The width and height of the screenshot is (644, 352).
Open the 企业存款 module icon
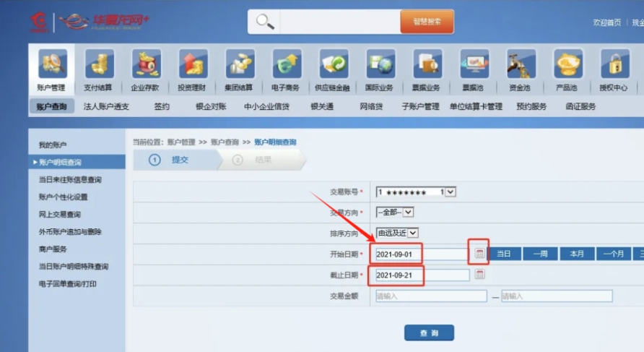(147, 64)
